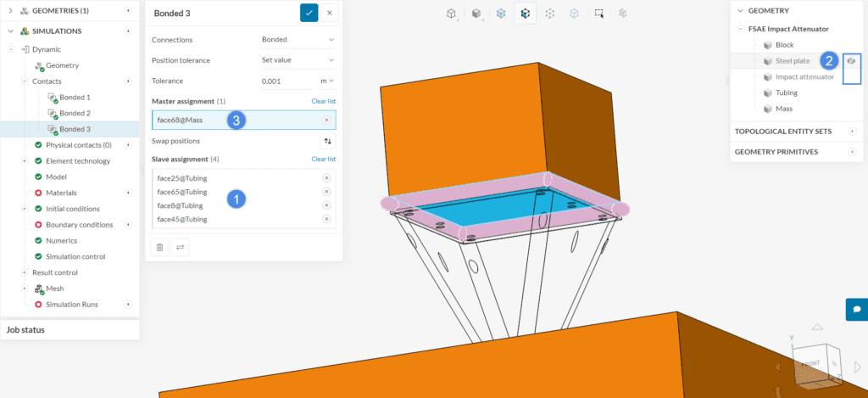Remove face25@Tubing from slave assignment
Screen dimensions: 868x398
(x=326, y=178)
